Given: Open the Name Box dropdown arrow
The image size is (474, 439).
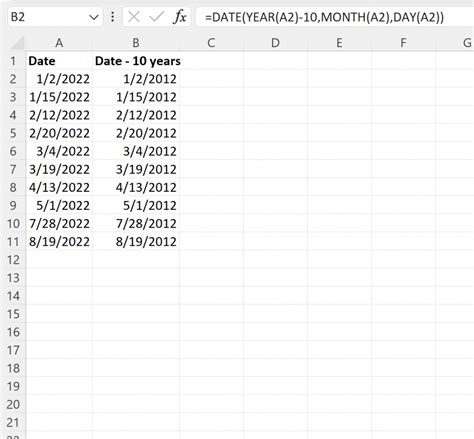Looking at the screenshot, I should point(94,17).
